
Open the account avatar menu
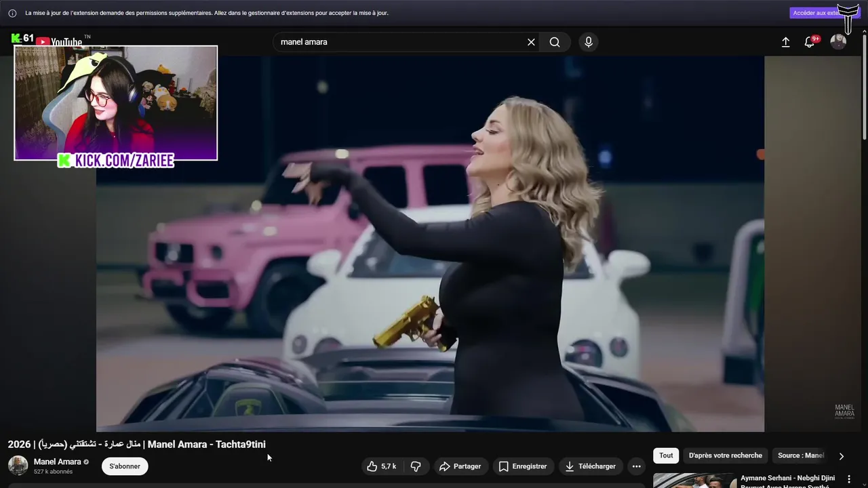pos(838,42)
